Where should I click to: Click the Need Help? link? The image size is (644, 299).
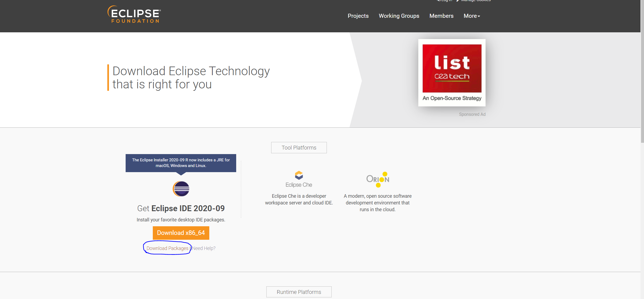point(204,248)
